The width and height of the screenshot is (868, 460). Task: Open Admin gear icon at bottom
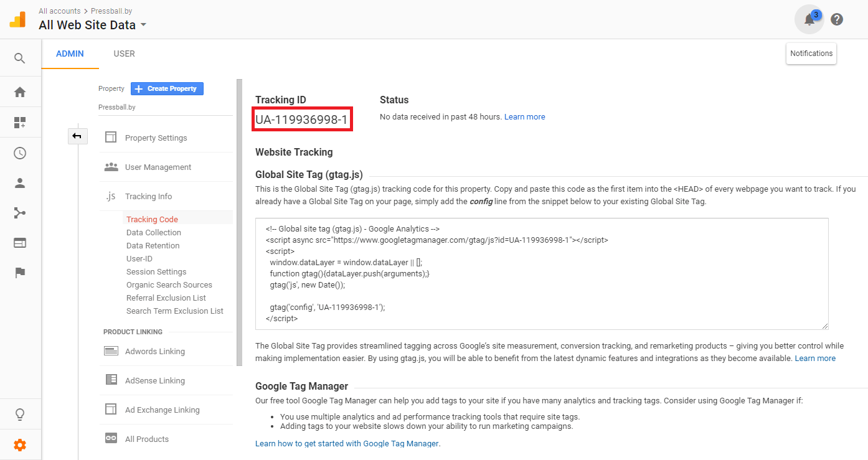click(x=20, y=445)
